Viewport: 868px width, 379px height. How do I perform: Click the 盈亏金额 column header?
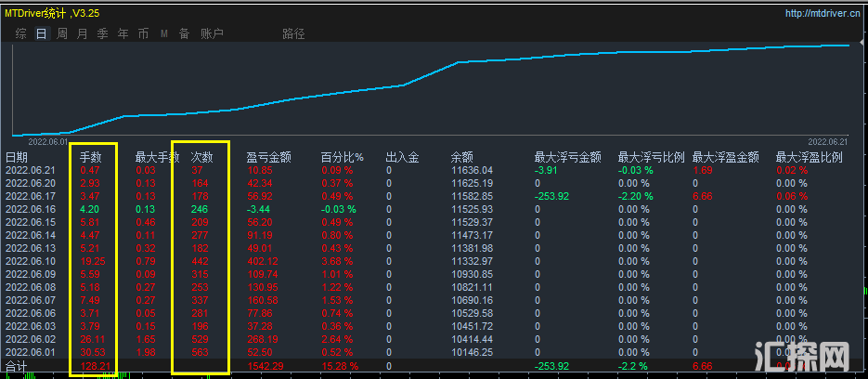[267, 157]
